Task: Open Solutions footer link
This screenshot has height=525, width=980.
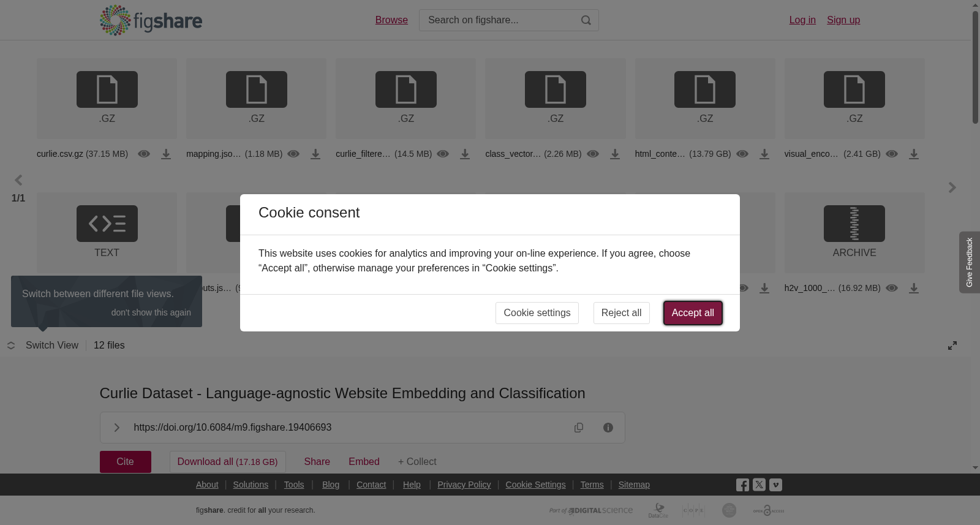Action: click(251, 485)
